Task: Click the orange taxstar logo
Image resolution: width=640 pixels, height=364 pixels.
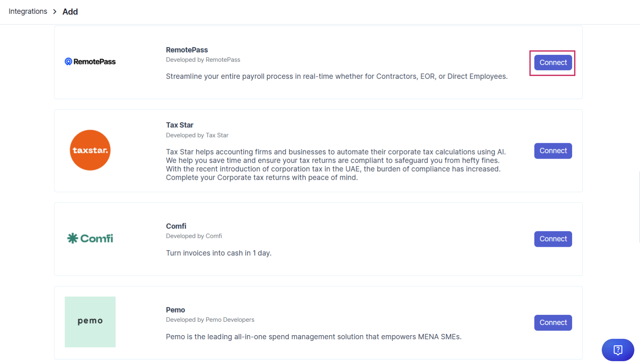Action: coord(90,150)
